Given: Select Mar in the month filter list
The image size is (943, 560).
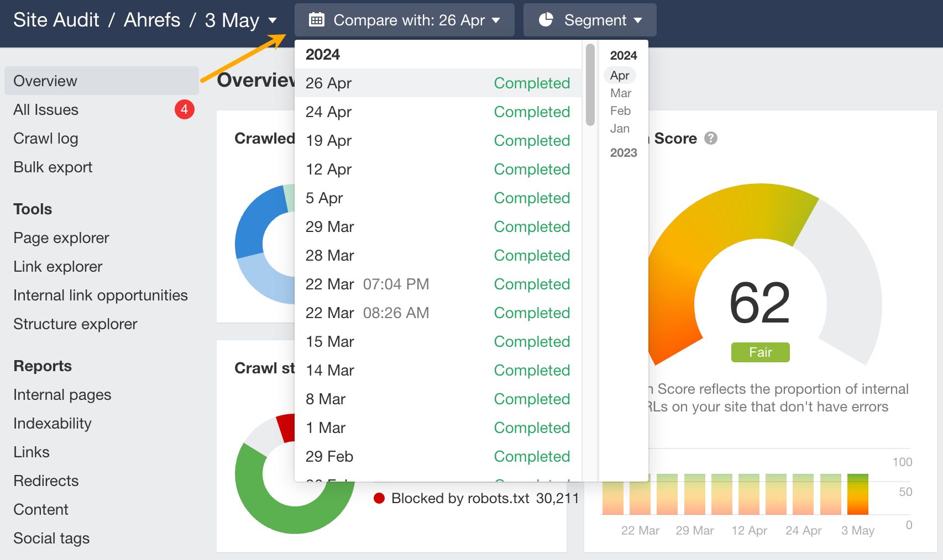Looking at the screenshot, I should [x=620, y=93].
